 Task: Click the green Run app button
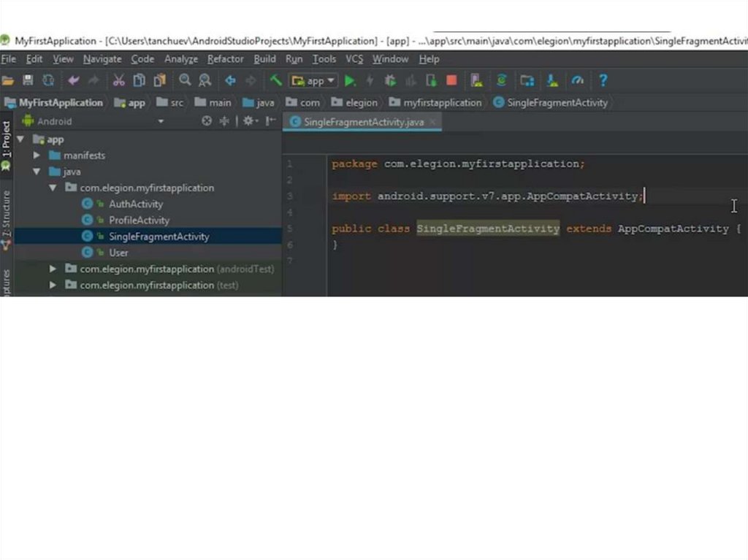(350, 80)
